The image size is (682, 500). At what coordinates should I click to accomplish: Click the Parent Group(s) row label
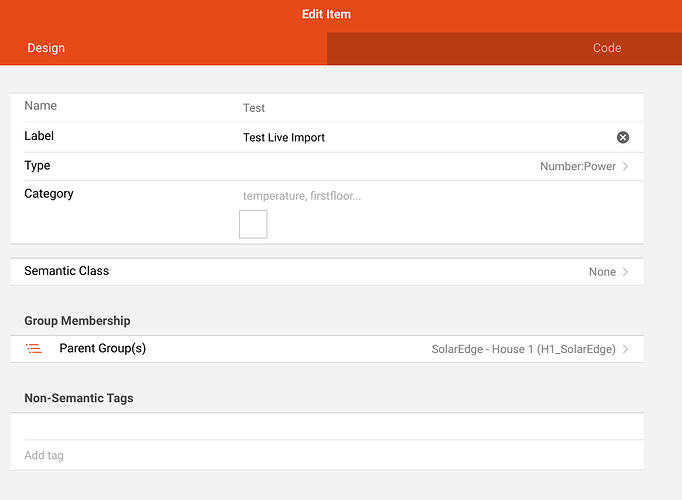pos(102,349)
